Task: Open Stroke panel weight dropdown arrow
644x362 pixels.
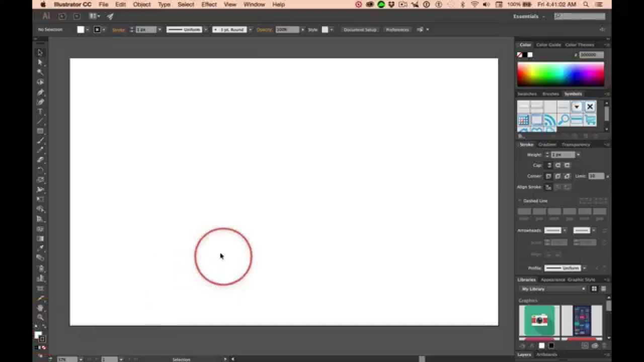Action: [578, 154]
